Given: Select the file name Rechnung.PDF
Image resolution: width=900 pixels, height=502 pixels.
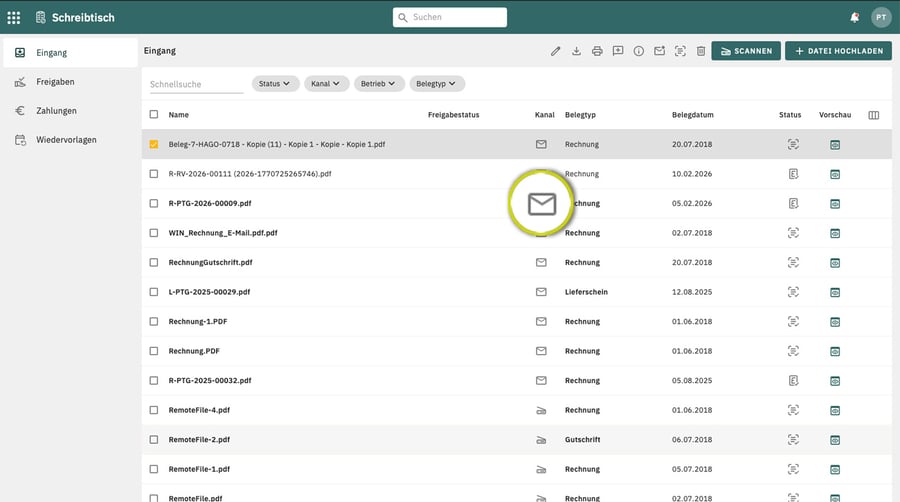Looking at the screenshot, I should 194,351.
